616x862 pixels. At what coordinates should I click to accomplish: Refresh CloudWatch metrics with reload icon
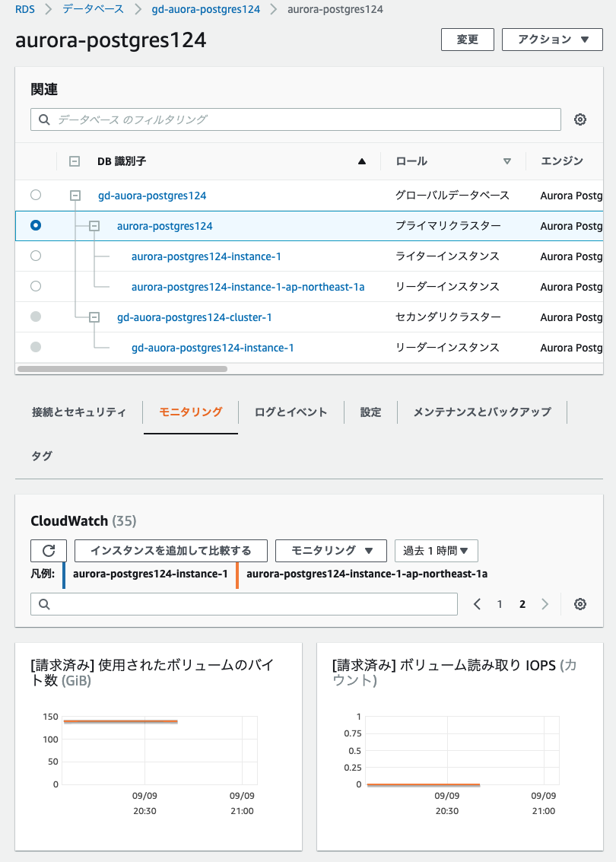[x=49, y=550]
